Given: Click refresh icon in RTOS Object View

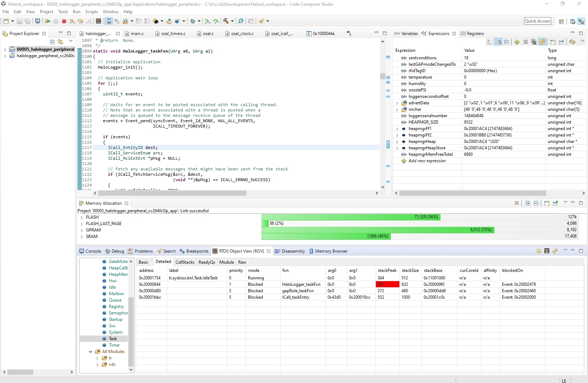Looking at the screenshot, I should coord(555,251).
